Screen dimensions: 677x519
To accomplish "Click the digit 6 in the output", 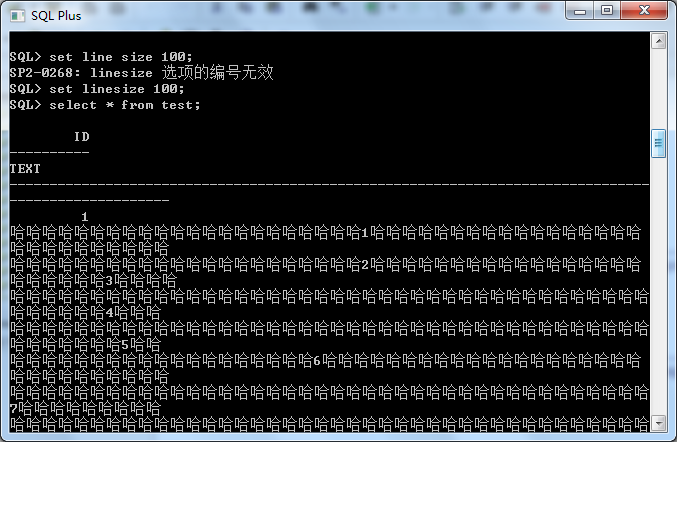I will coord(317,361).
